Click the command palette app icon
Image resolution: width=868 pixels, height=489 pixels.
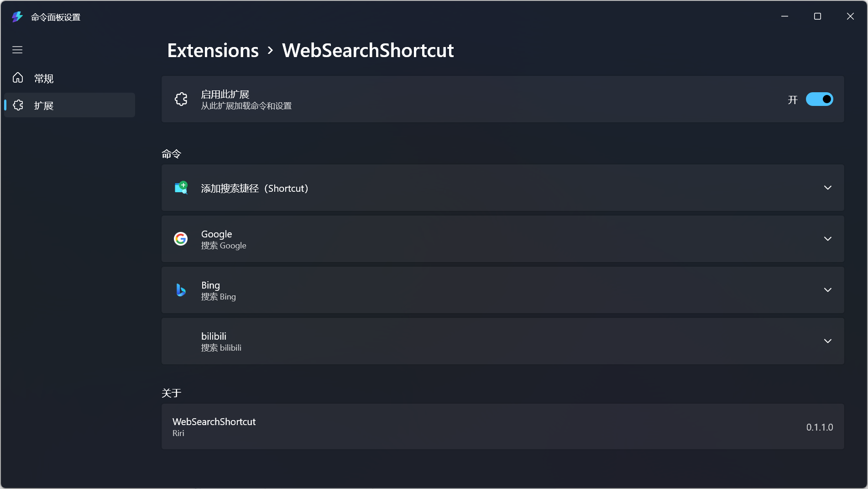pyautogui.click(x=17, y=17)
